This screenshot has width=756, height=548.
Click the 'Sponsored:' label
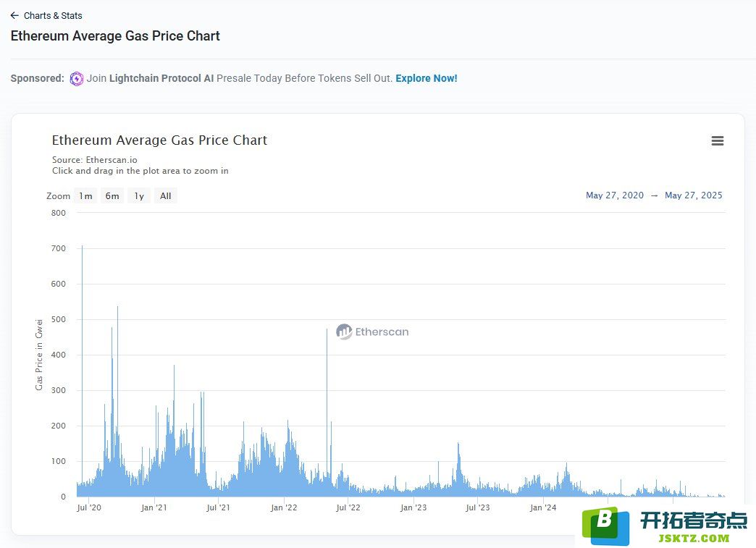coord(37,78)
